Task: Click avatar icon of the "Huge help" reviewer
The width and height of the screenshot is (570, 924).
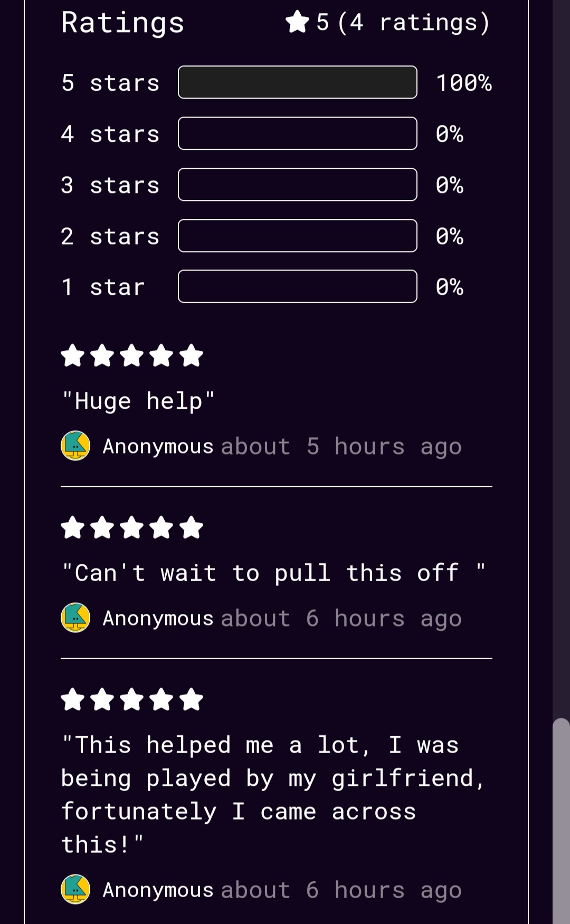Action: tap(75, 446)
